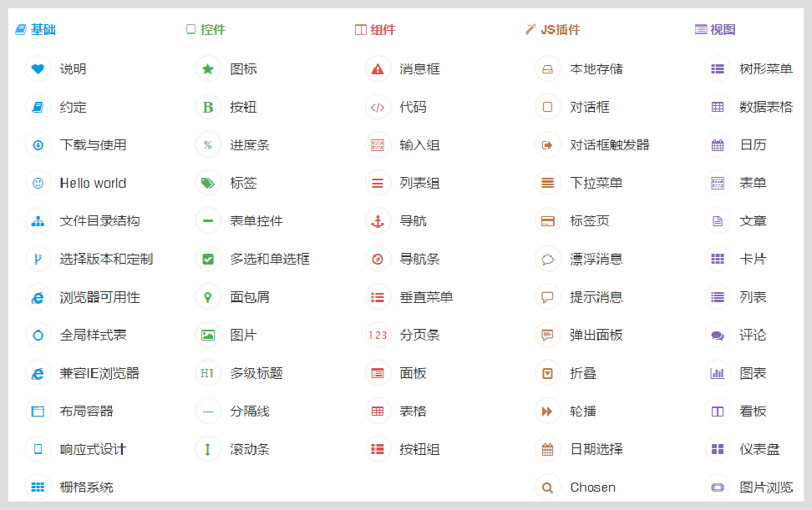Go to the 折叠 collapse page
This screenshot has width=812, height=510.
click(x=583, y=373)
